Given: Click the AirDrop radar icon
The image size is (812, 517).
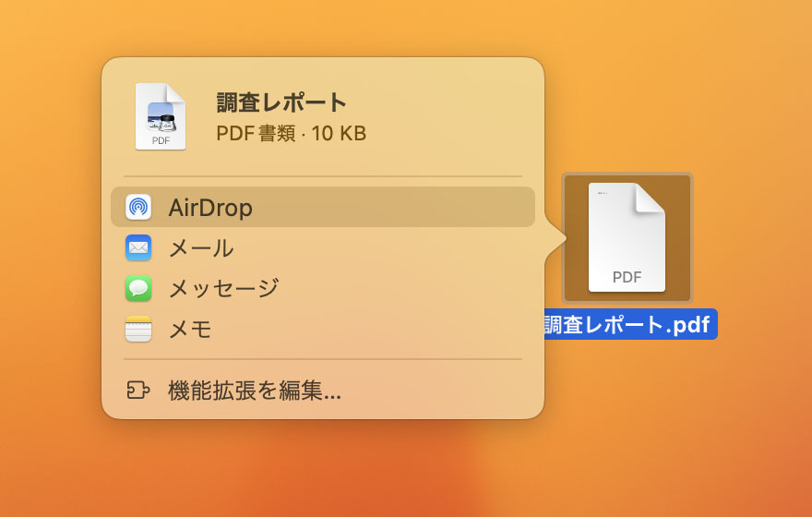Looking at the screenshot, I should 138,207.
